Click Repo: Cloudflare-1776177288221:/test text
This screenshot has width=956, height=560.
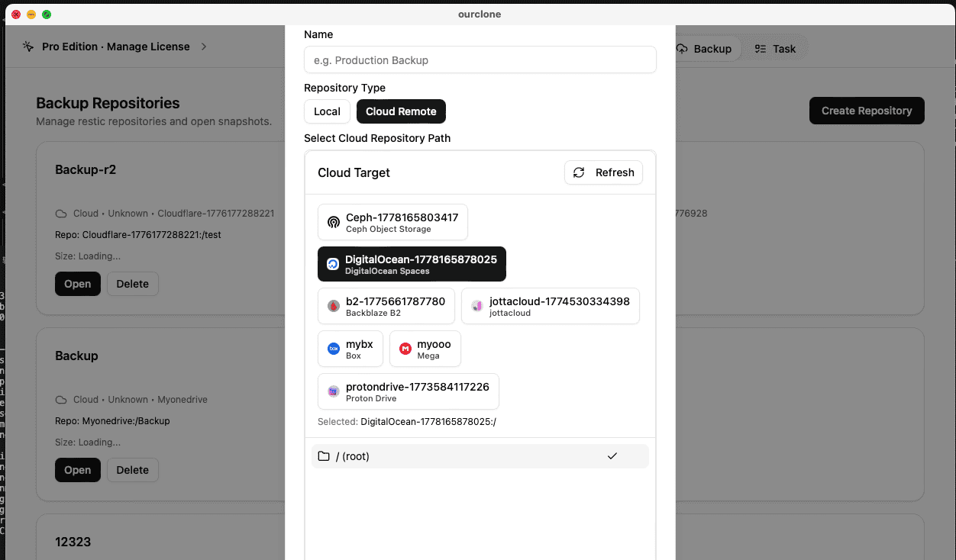coord(138,235)
